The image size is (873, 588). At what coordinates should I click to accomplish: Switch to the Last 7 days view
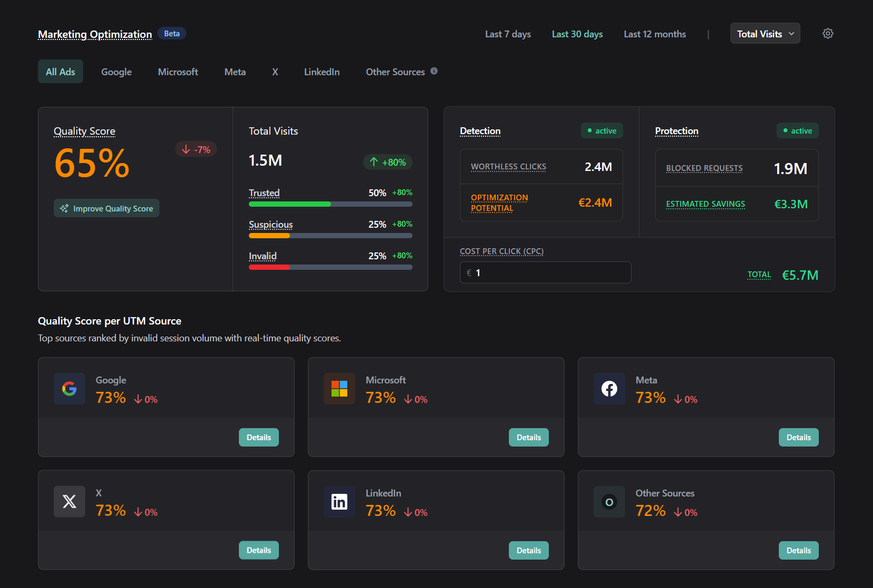507,34
